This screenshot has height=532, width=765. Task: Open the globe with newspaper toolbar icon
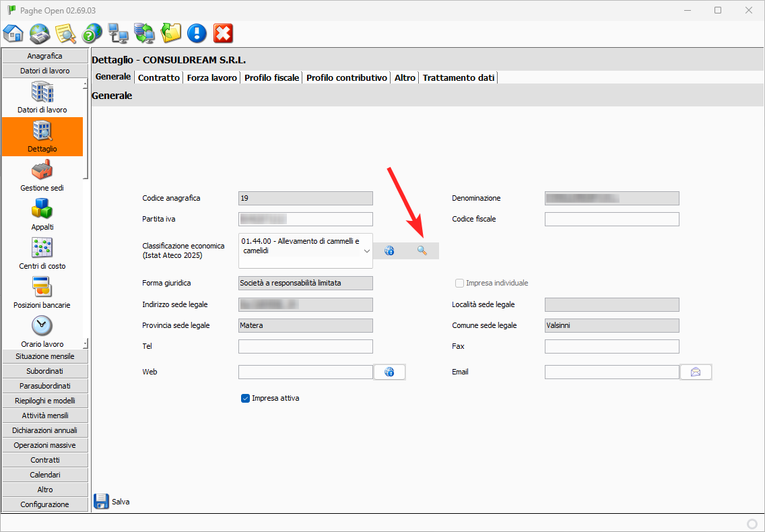(40, 33)
